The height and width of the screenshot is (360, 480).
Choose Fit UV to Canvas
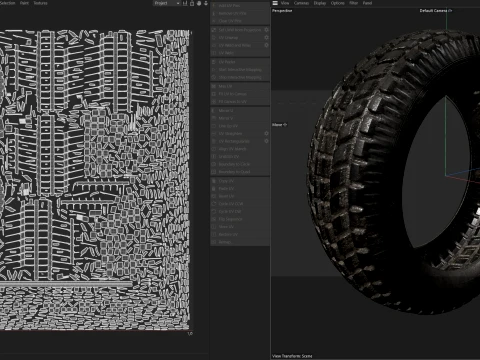[x=240, y=94]
